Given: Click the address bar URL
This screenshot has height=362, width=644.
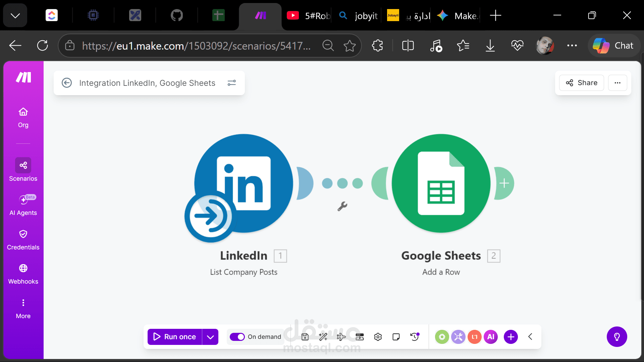Looking at the screenshot, I should (196, 46).
